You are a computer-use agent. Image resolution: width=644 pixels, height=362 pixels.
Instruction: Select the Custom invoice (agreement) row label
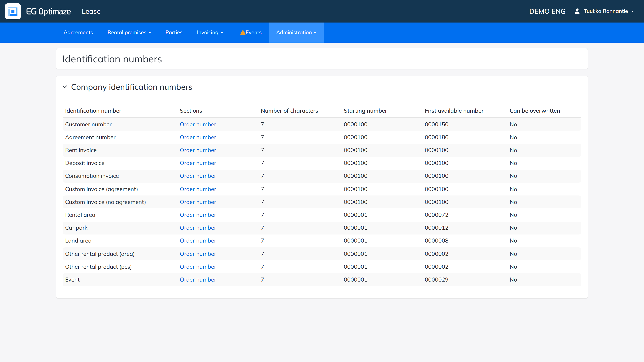click(101, 189)
